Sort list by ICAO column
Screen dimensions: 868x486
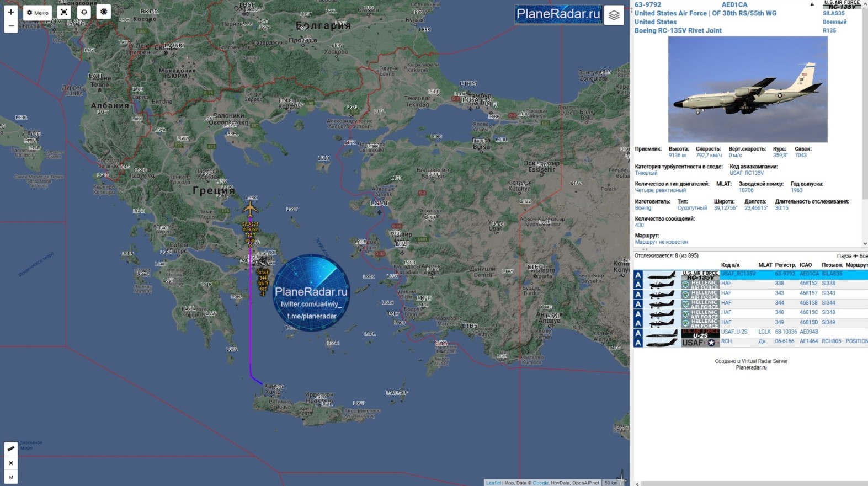(x=806, y=265)
